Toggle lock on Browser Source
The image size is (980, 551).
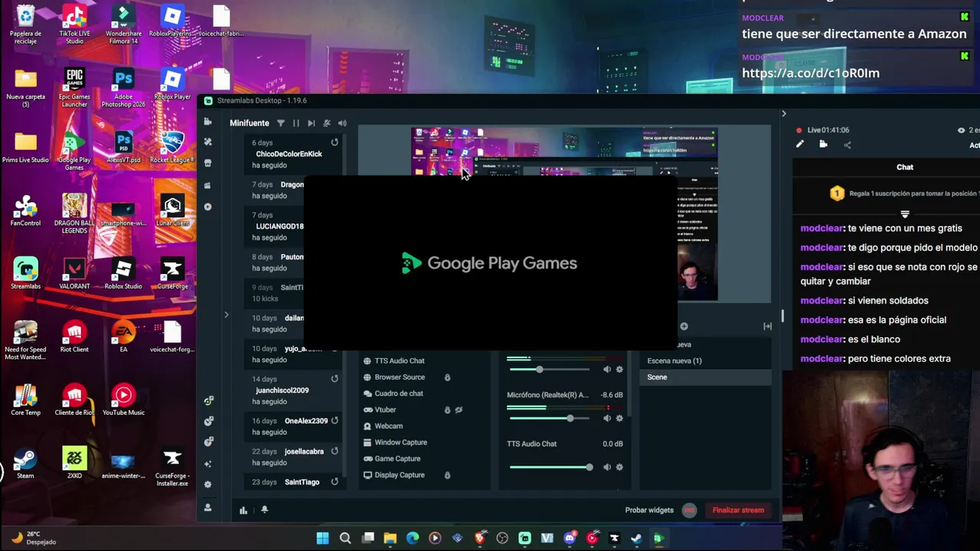click(447, 377)
